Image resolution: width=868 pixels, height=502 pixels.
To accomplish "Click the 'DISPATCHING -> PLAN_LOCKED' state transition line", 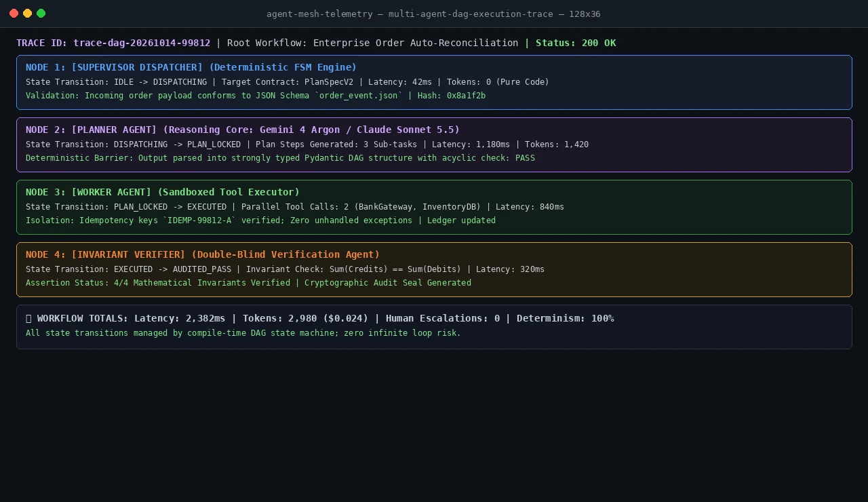I will pyautogui.click(x=307, y=144).
